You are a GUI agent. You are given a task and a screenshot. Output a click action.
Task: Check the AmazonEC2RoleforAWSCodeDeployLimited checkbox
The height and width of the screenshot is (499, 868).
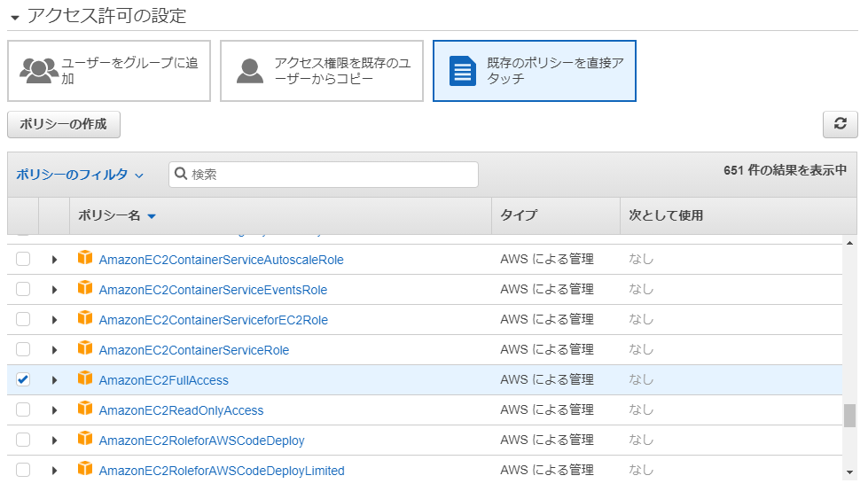pyautogui.click(x=23, y=470)
